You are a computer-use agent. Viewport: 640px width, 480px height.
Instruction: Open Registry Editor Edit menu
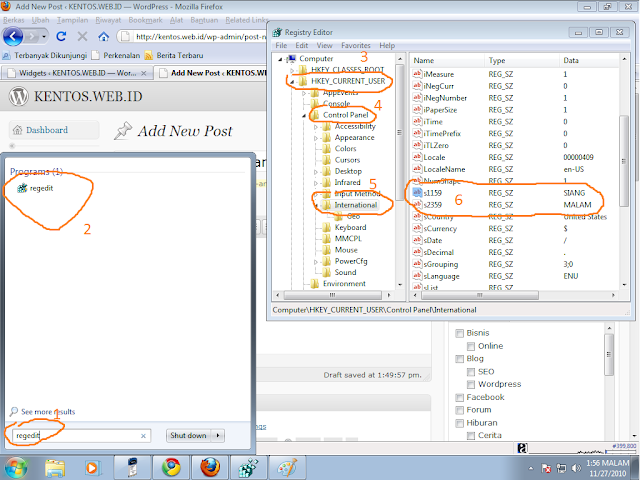point(302,46)
